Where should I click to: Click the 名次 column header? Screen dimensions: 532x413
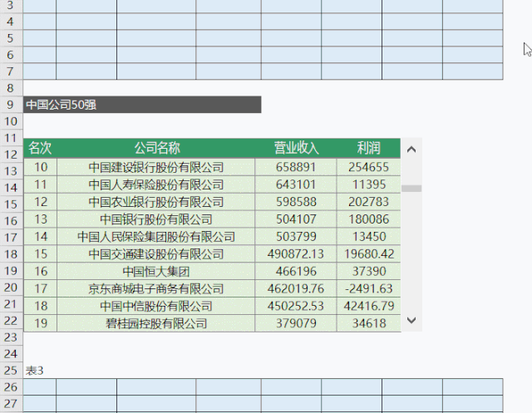pos(40,148)
